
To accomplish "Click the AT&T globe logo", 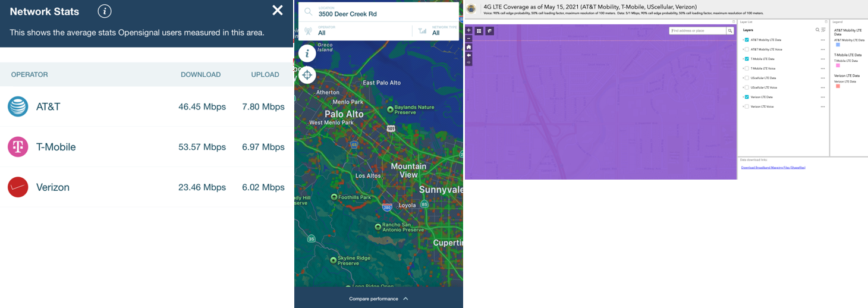I will point(18,106).
